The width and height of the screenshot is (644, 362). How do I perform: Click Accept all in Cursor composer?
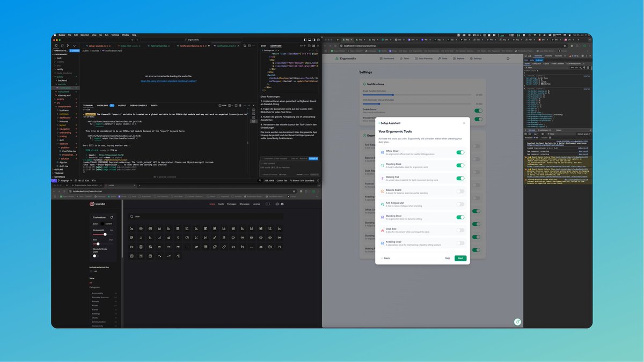[x=313, y=159]
